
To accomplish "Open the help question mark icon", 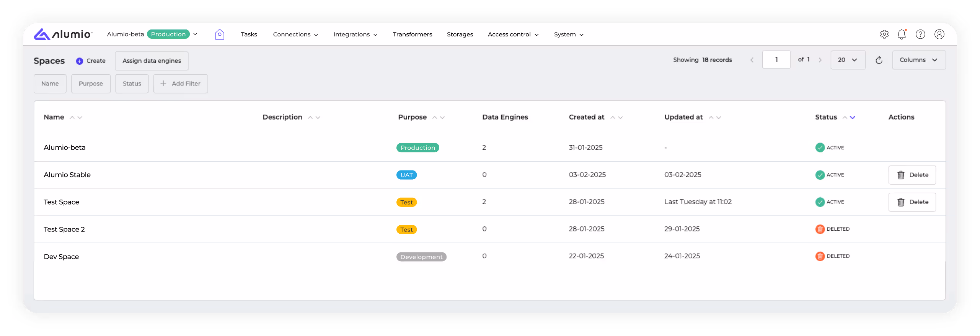I will click(x=920, y=34).
